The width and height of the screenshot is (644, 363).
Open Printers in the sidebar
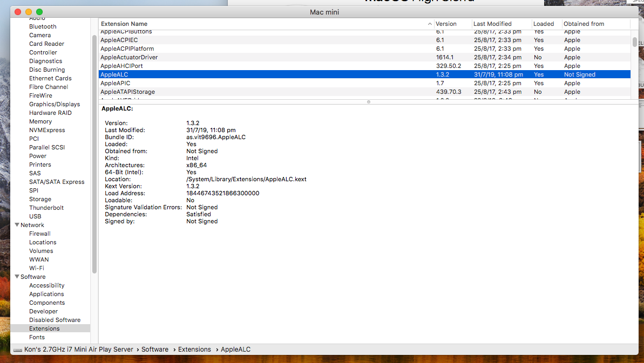(x=40, y=164)
